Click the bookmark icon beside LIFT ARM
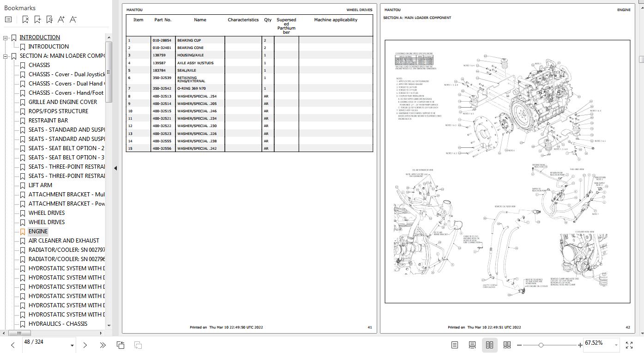The image size is (644, 353). (x=23, y=185)
